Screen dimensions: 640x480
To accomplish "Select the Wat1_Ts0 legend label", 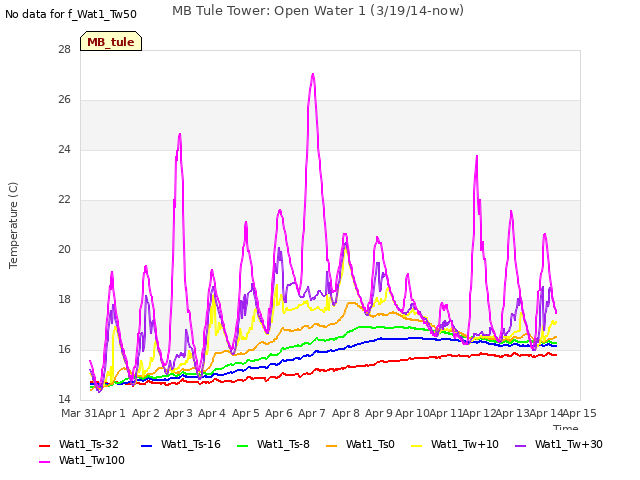I will [x=370, y=444].
